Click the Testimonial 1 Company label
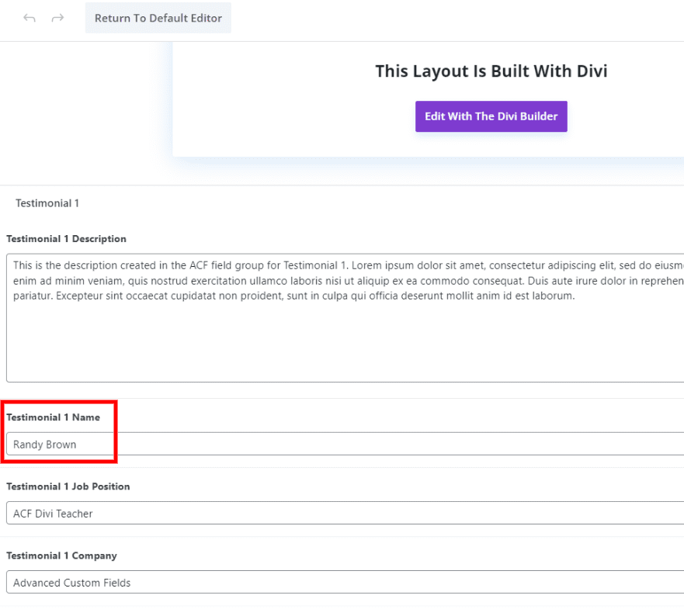Screen dimensions: 684x616 pyautogui.click(x=61, y=555)
